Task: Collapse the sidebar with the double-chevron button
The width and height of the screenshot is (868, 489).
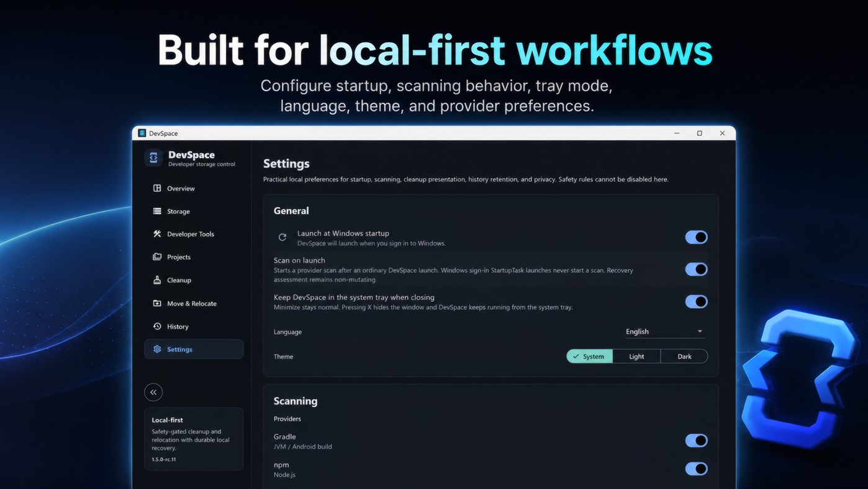Action: point(153,392)
